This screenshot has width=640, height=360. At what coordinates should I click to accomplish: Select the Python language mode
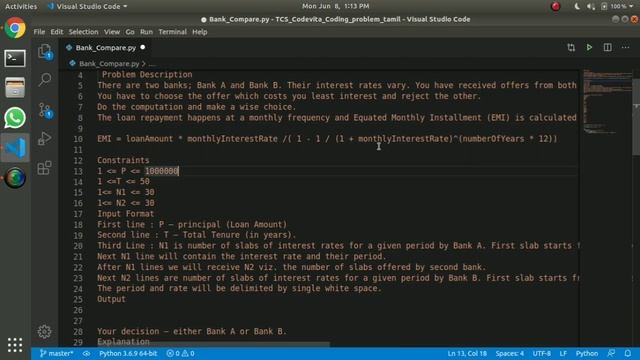[587, 353]
